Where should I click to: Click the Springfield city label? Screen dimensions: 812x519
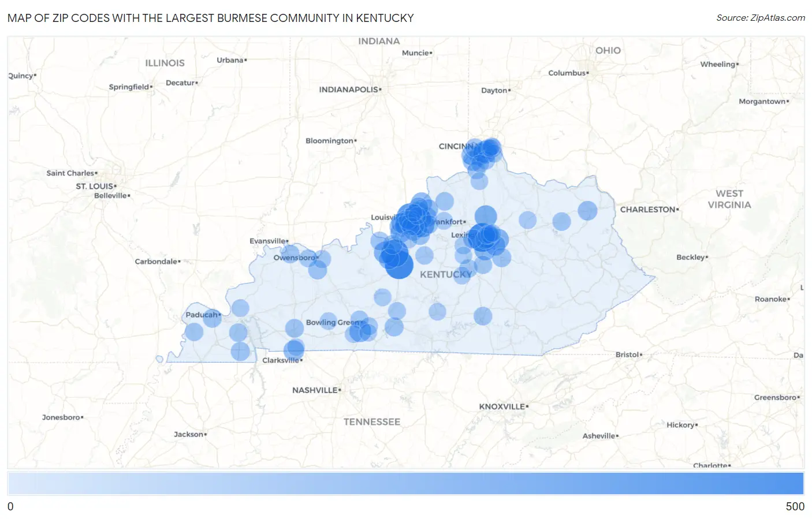129,87
